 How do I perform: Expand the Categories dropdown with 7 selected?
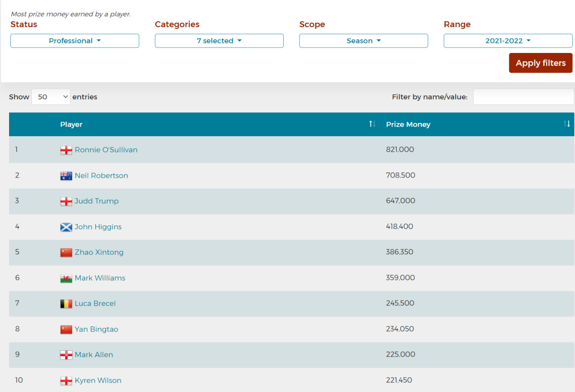[219, 41]
